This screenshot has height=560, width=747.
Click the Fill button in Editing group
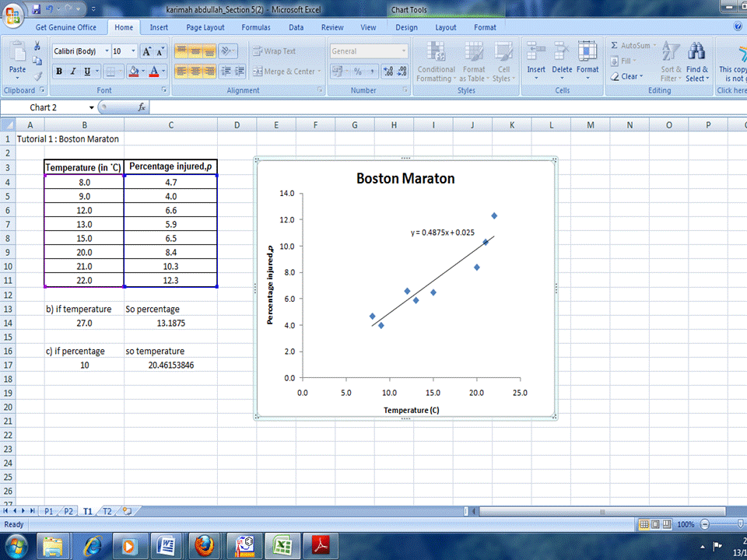pyautogui.click(x=623, y=61)
